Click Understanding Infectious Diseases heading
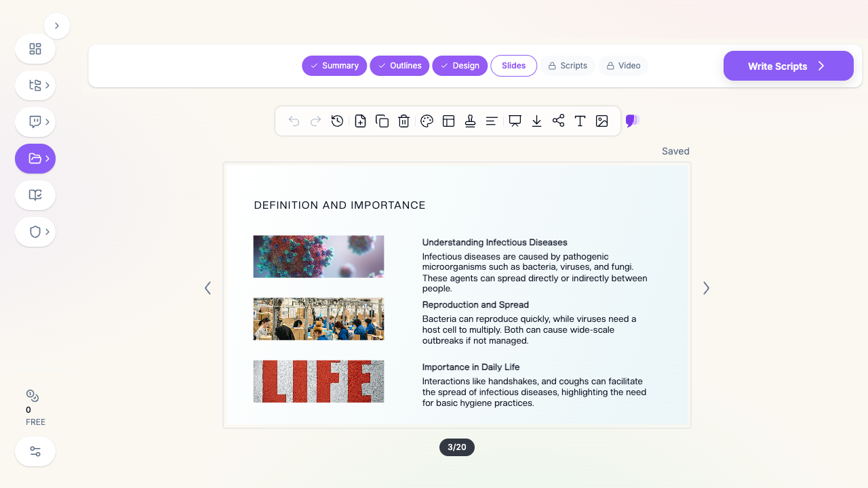 pyautogui.click(x=494, y=242)
